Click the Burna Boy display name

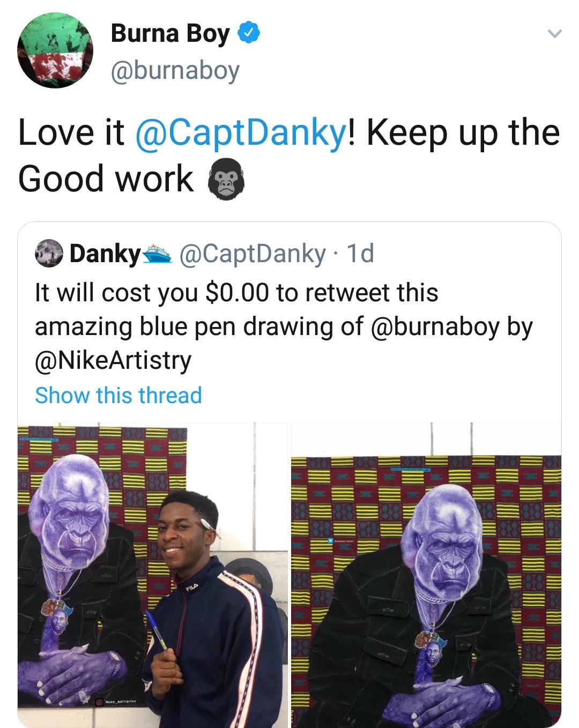(170, 33)
